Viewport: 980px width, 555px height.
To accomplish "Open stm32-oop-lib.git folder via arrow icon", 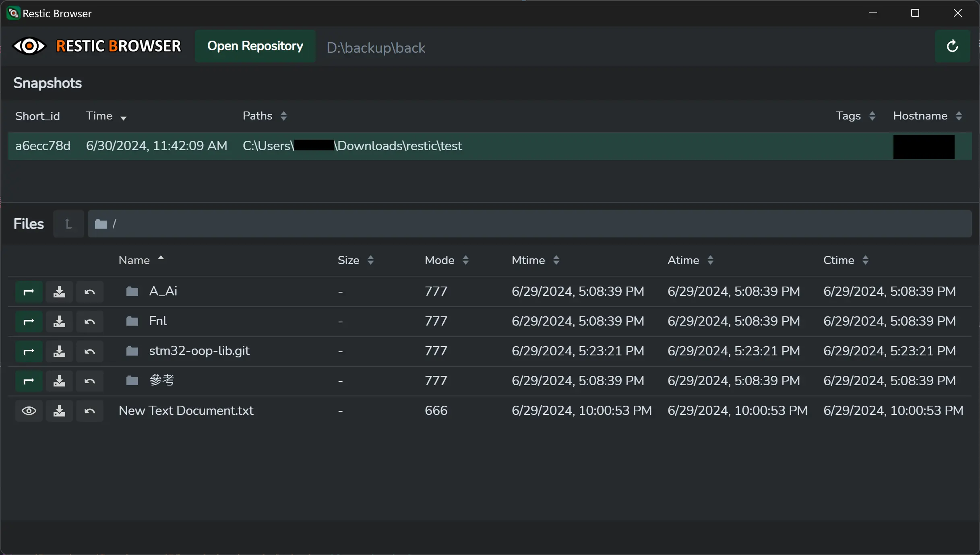I will [x=29, y=351].
